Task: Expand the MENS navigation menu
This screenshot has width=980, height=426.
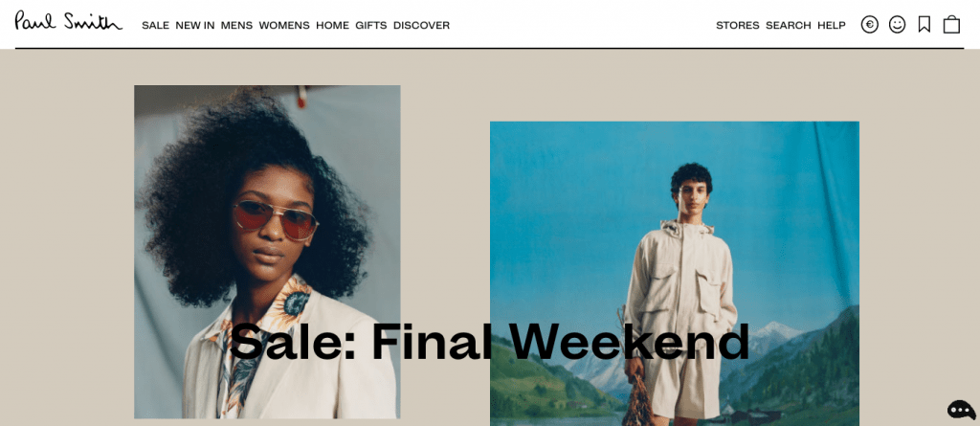Action: coord(237,26)
